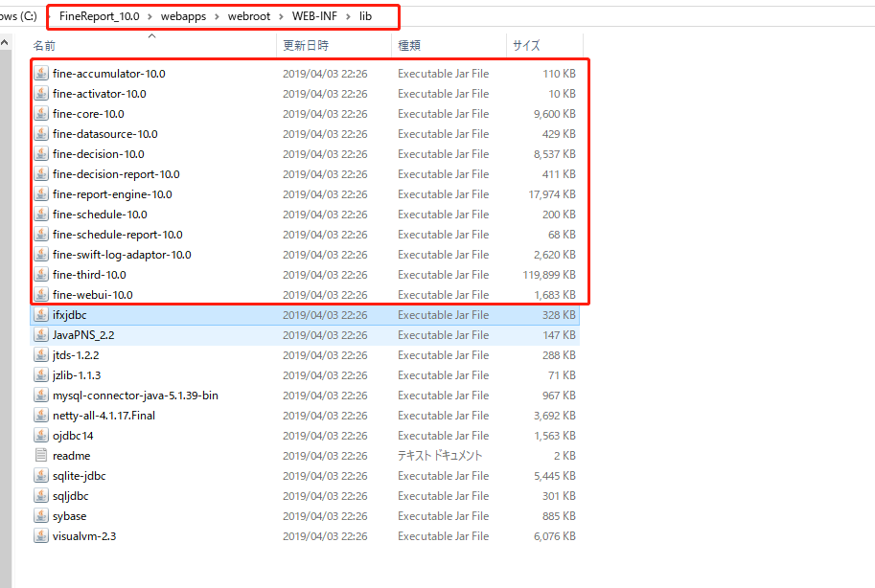Navigate to webapps breadcrumb folder
The width and height of the screenshot is (875, 588).
pyautogui.click(x=184, y=16)
